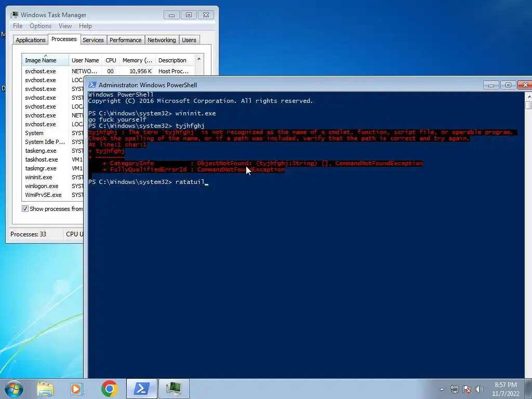Open the File menu in Task Manager
Screen dimensions: 532x399
click(18, 26)
